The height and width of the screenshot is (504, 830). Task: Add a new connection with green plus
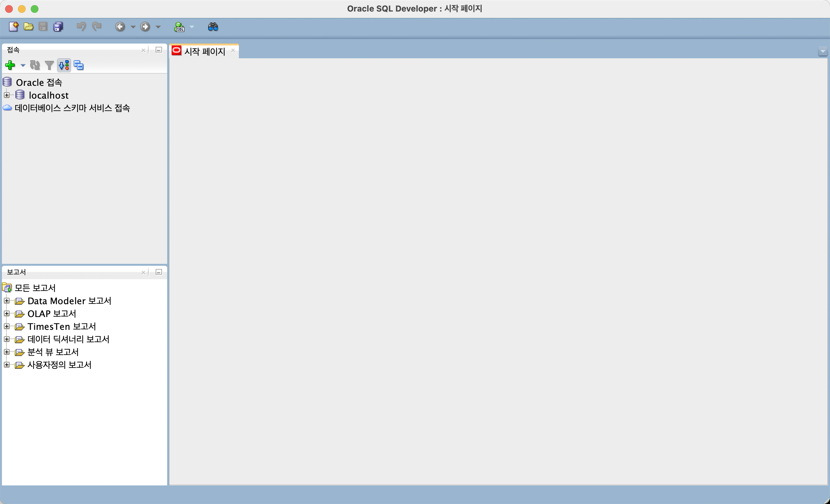click(10, 65)
